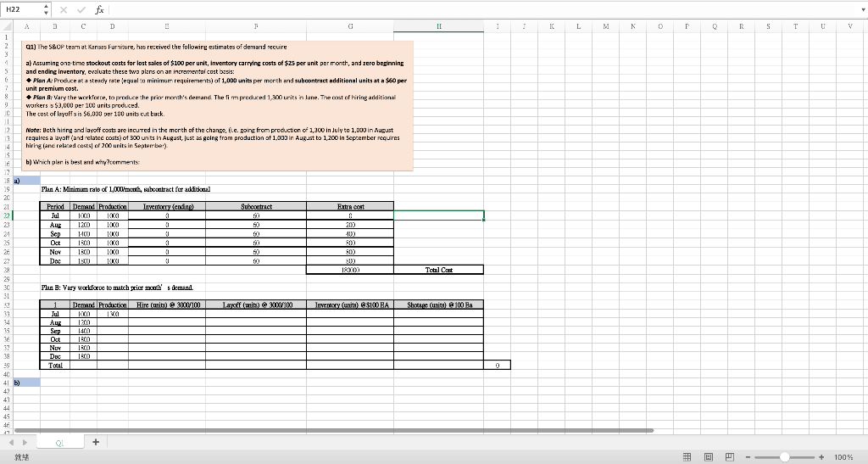Click the 1300 production cell in Plan B

[113, 314]
